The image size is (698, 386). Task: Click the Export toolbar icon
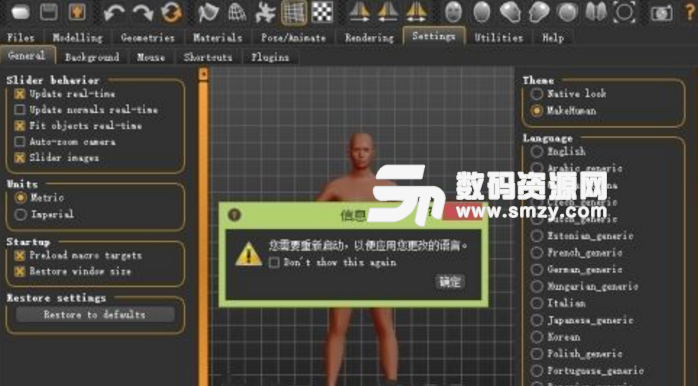77,12
